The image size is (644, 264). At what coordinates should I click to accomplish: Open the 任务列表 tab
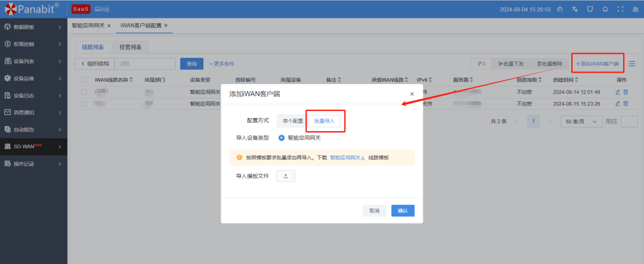[x=131, y=47]
